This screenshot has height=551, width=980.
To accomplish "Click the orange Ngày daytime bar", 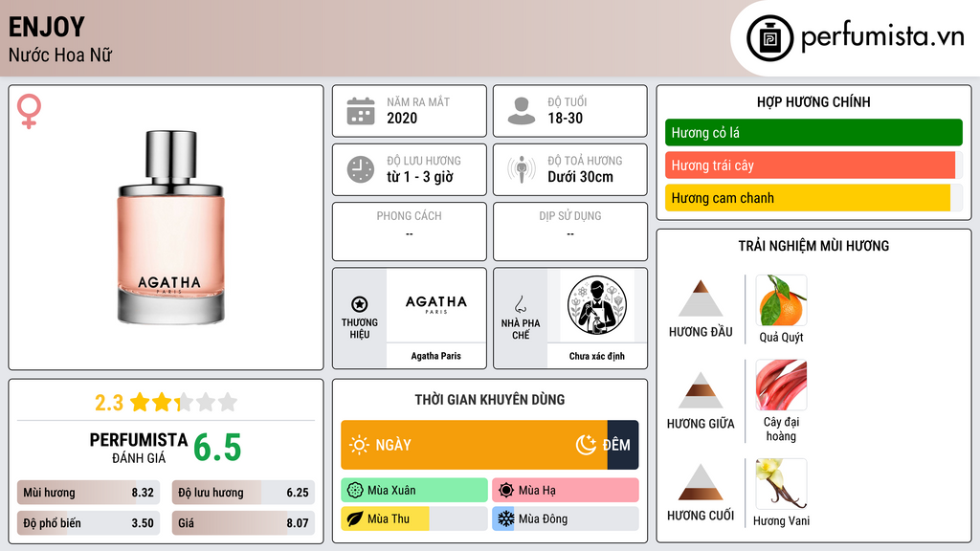I will tap(474, 445).
